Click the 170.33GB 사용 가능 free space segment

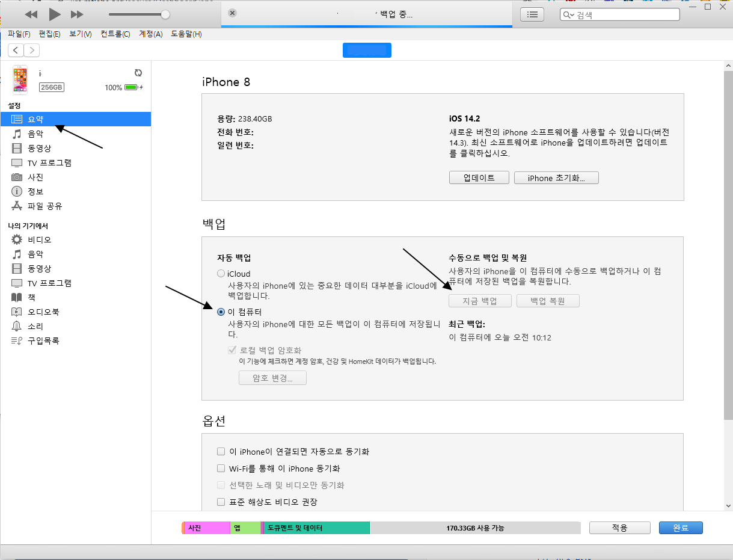coord(475,528)
